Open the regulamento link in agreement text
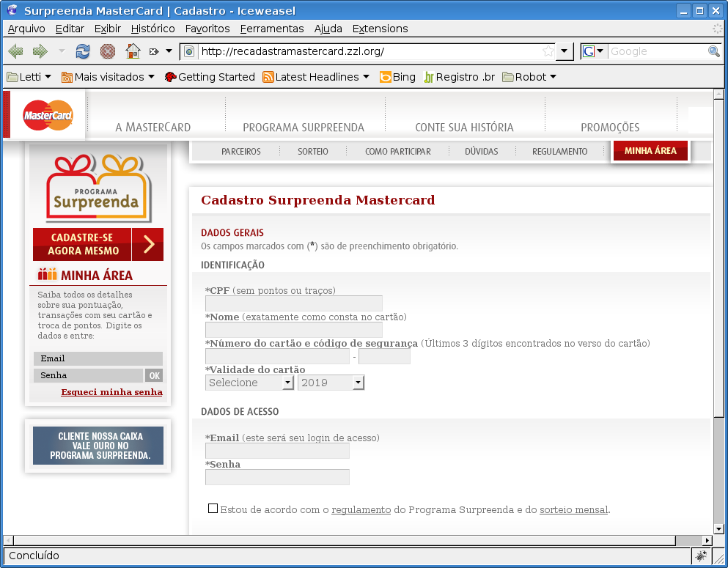This screenshot has height=568, width=728. [361, 510]
